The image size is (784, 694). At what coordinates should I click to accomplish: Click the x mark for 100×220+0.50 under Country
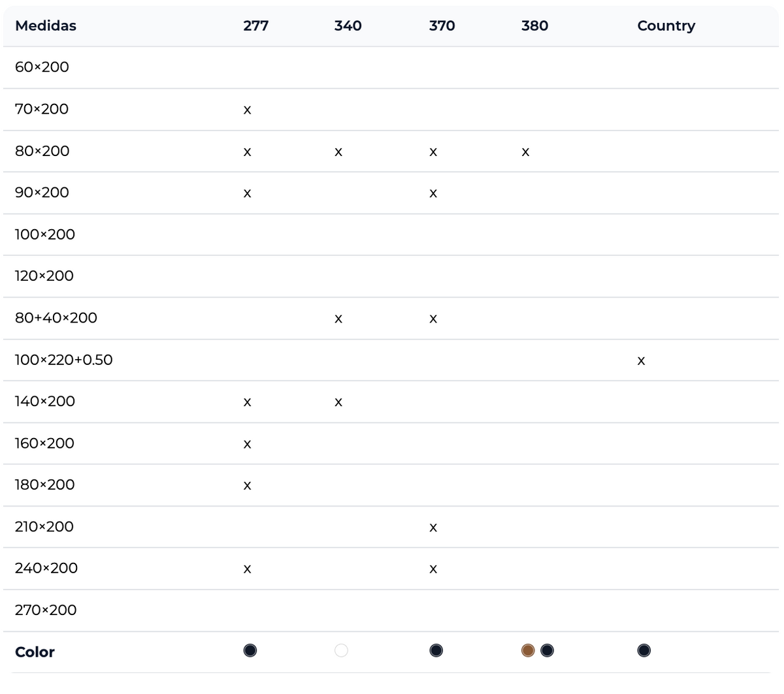click(x=641, y=361)
